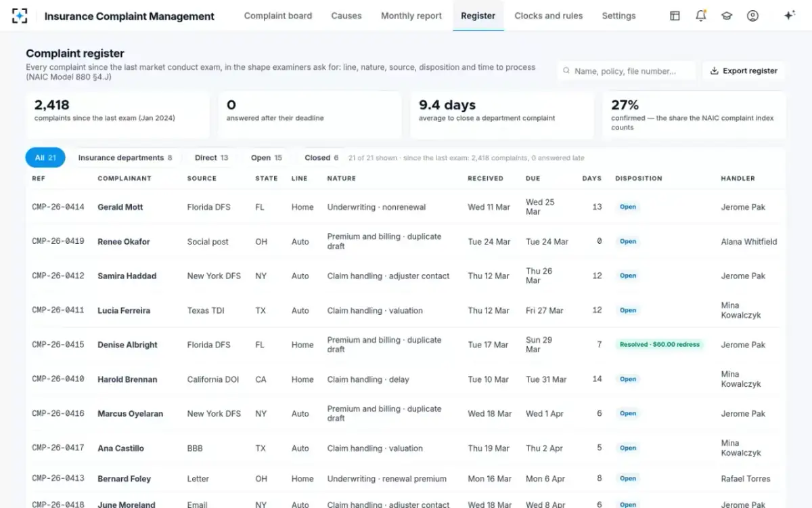Filter by Direct 13
Viewport: 812px width, 508px height.
(x=211, y=158)
